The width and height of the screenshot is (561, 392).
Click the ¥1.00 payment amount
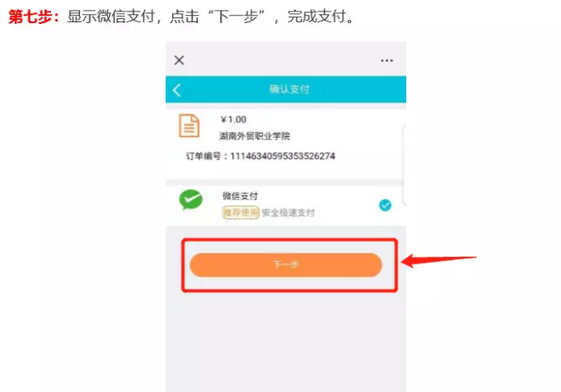click(x=233, y=119)
